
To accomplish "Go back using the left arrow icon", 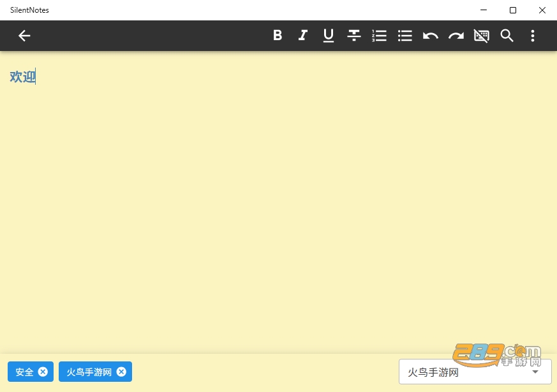I will [x=24, y=36].
